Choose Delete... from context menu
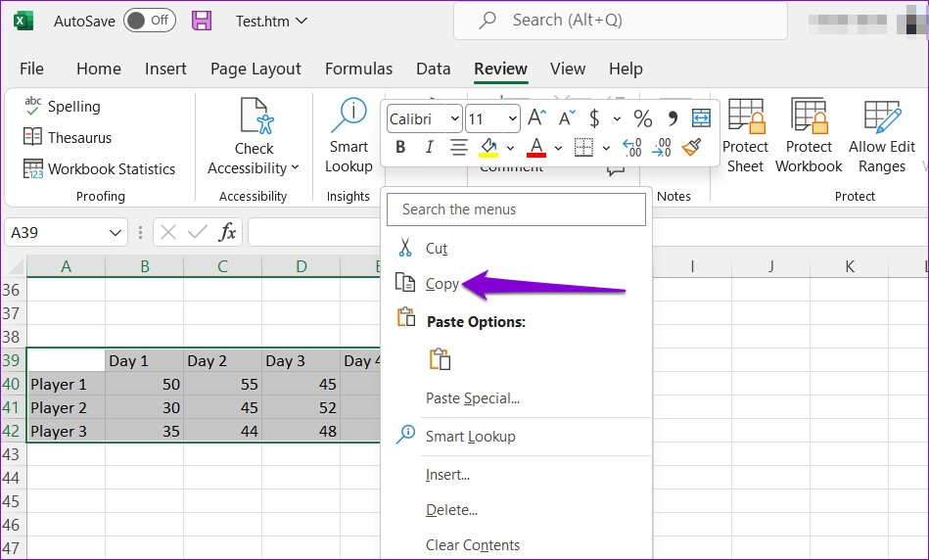 (x=516, y=510)
